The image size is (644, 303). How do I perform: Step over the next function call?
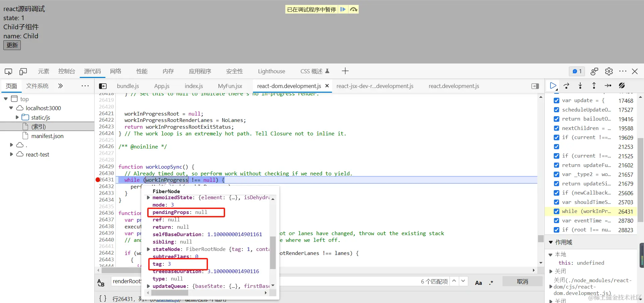click(x=567, y=86)
